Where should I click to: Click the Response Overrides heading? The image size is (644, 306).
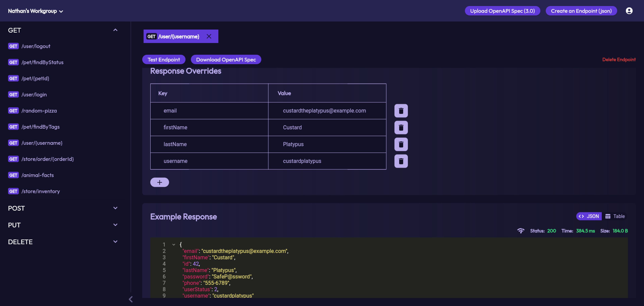pos(185,71)
